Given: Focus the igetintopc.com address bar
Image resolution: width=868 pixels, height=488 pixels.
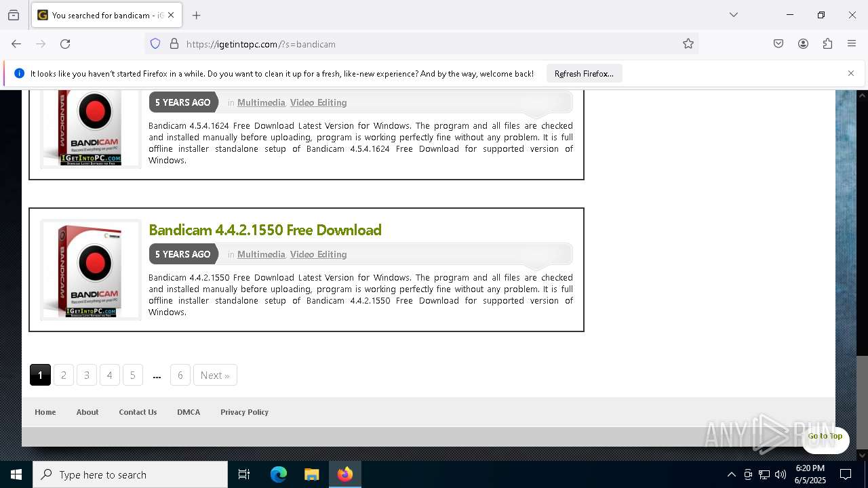Looking at the screenshot, I should (x=420, y=44).
